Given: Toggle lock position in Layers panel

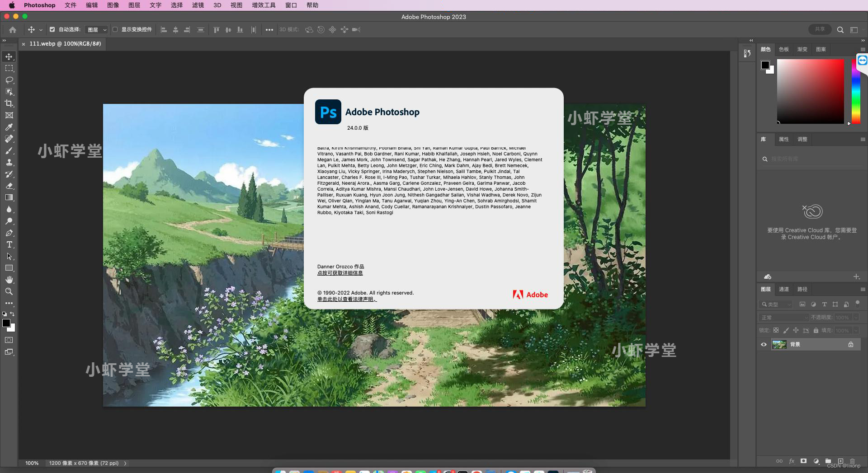Looking at the screenshot, I should 796,330.
